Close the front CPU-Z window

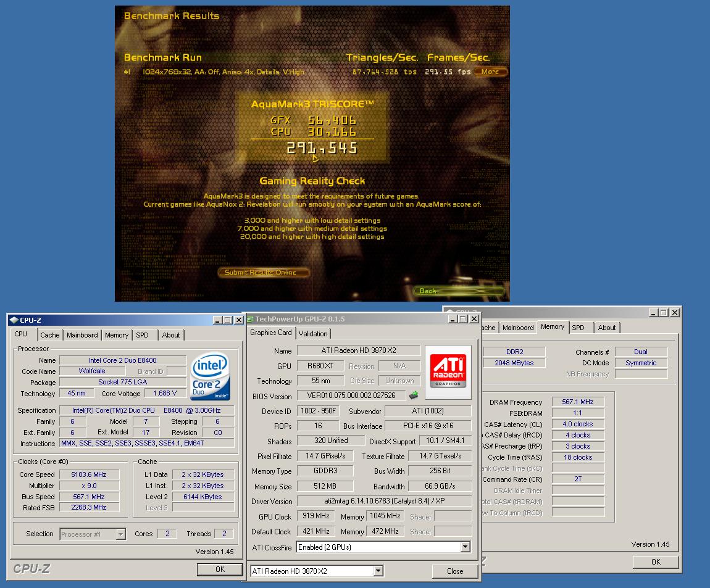(239, 320)
